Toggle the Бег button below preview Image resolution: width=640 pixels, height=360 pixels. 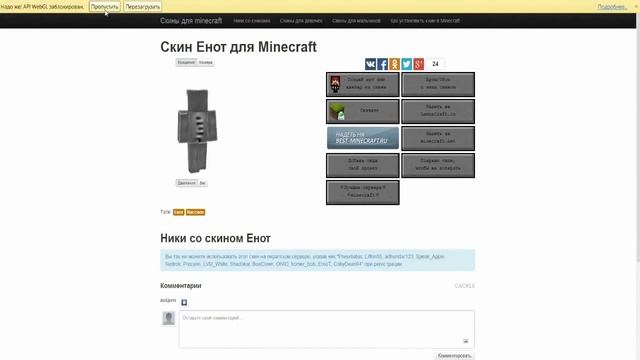202,183
